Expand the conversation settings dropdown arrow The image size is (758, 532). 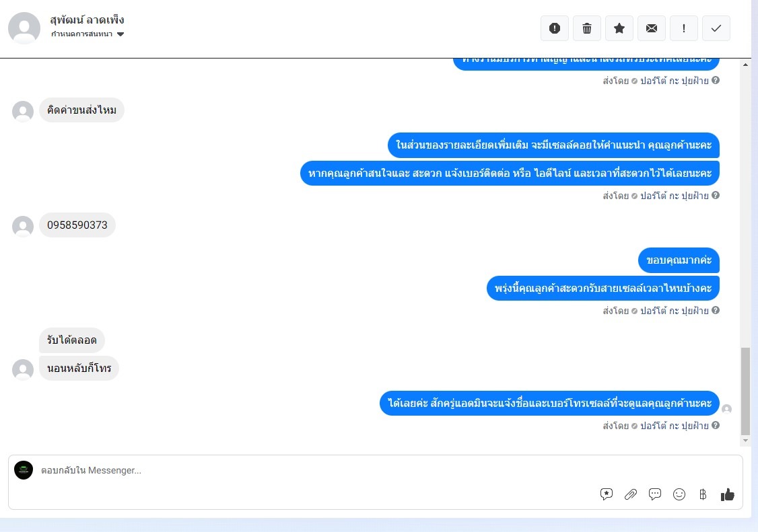click(x=120, y=34)
